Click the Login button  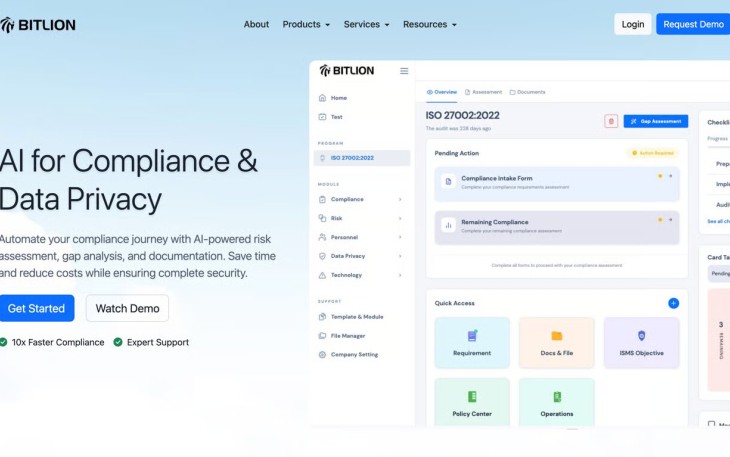633,24
